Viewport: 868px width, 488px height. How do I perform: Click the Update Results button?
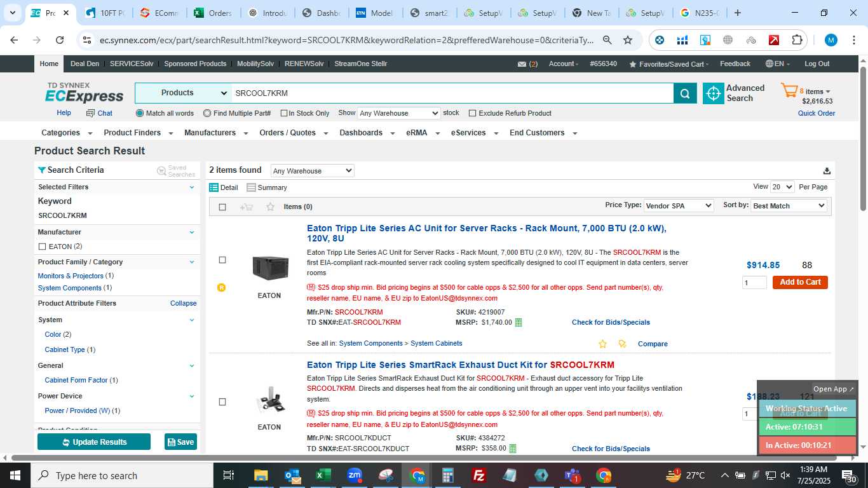coord(94,442)
